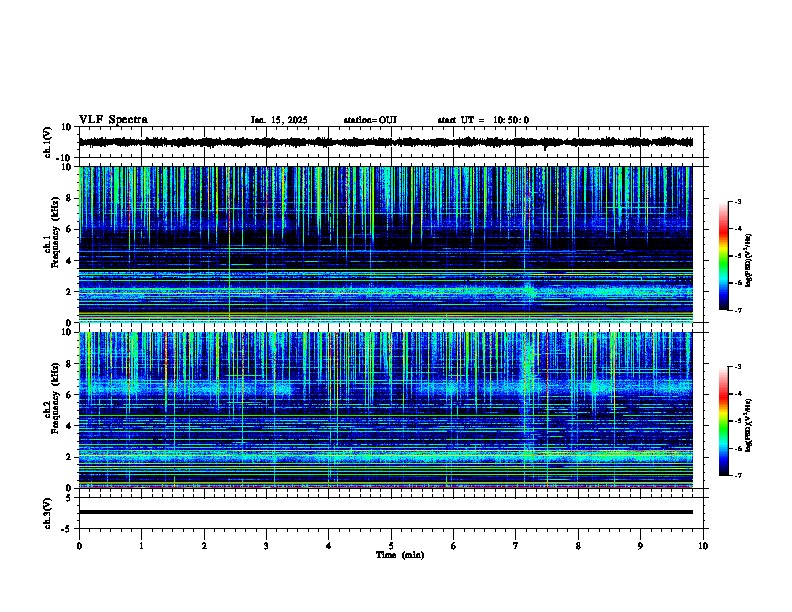Click the "ch.2 Frequency (kHz)" axis label
792x612 pixels.
pyautogui.click(x=52, y=398)
